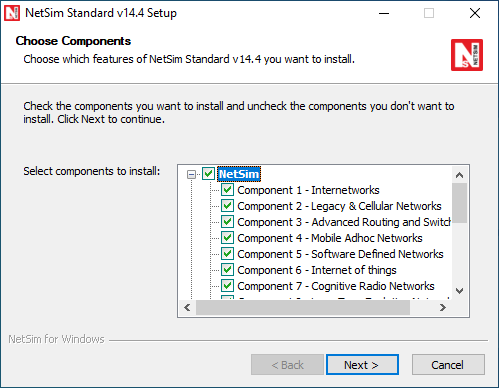
Task: Click the Cancel button
Action: tap(448, 365)
